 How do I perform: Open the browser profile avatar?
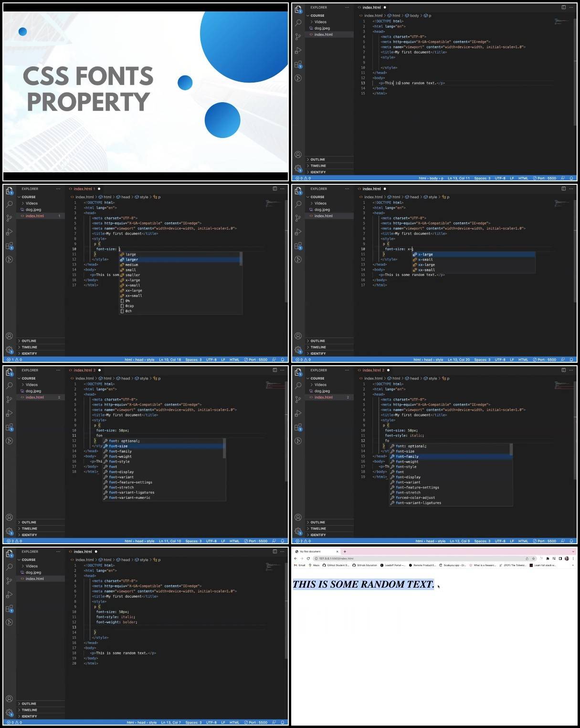[567, 558]
